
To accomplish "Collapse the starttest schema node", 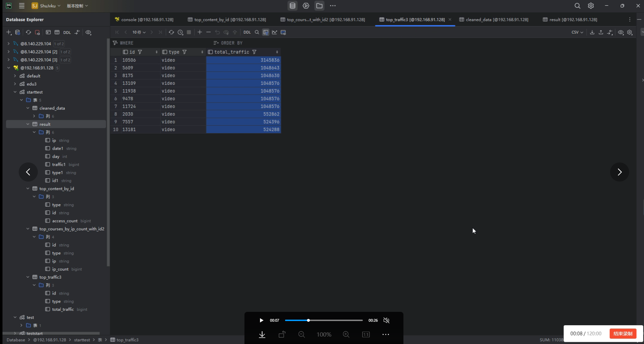I will pyautogui.click(x=15, y=92).
